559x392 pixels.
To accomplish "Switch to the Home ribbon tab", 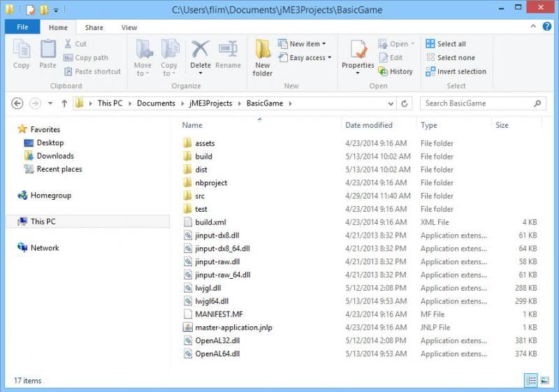I will click(58, 27).
